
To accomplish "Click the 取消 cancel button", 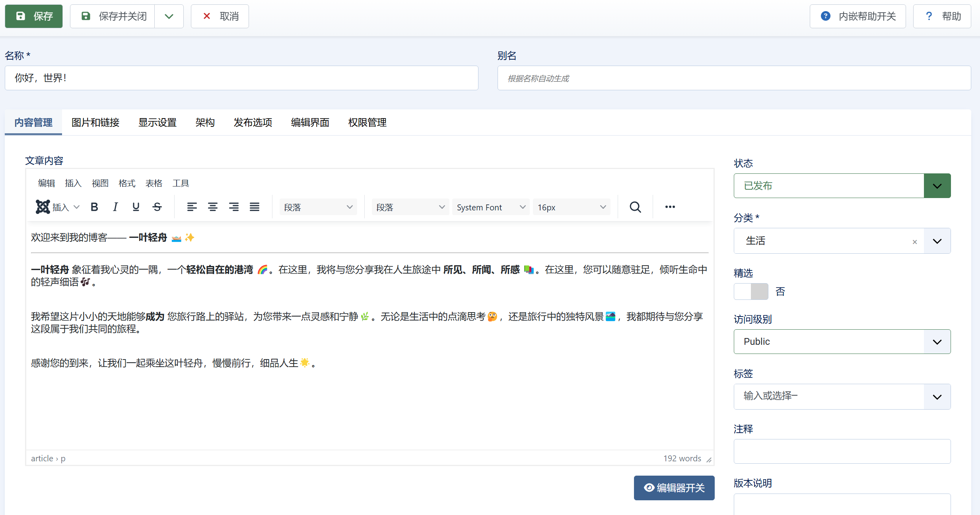I will click(220, 16).
